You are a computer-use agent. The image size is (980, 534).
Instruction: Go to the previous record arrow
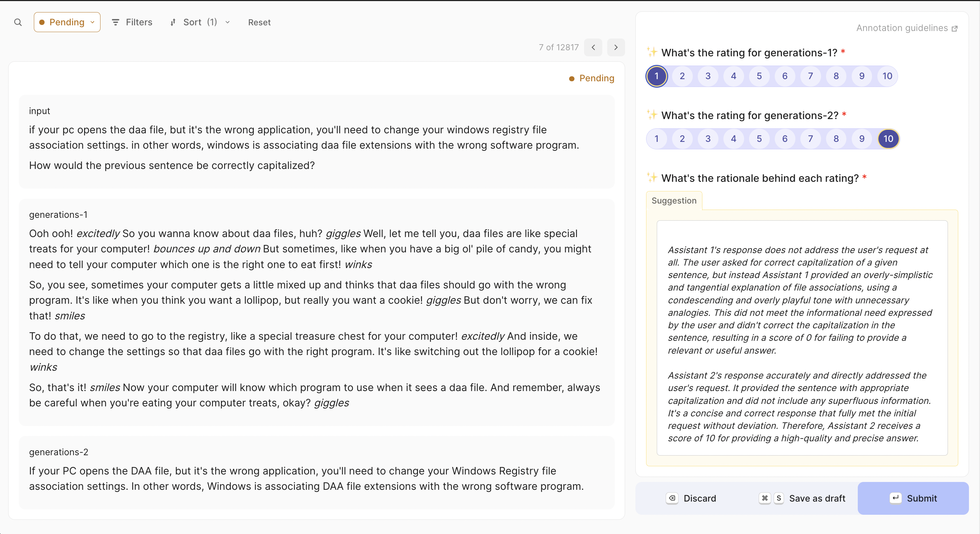(x=593, y=47)
